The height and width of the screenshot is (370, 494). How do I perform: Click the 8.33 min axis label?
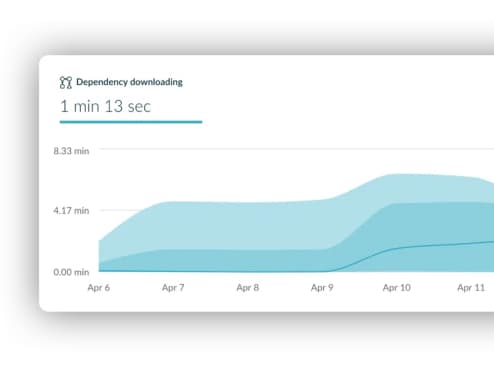71,151
